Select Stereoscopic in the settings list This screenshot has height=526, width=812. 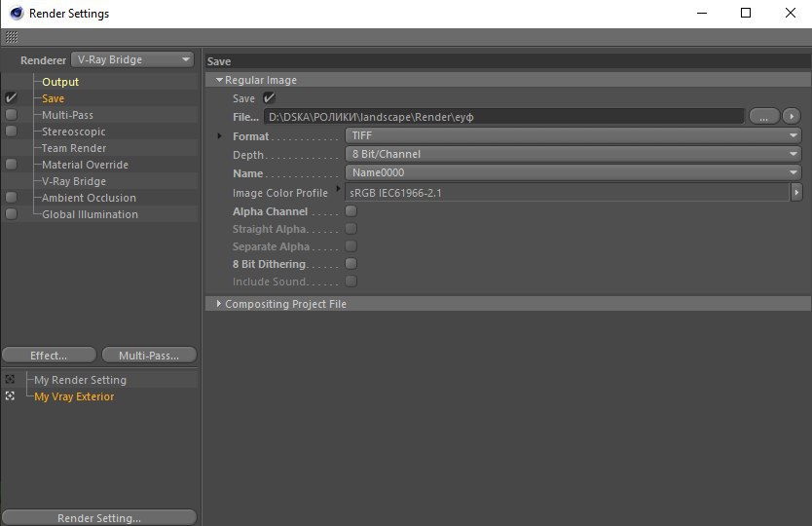(74, 131)
